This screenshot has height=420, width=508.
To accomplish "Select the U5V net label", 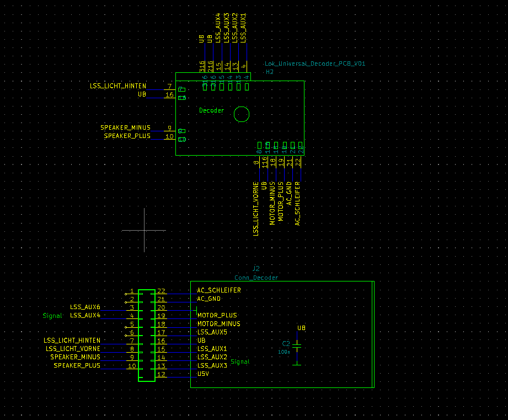I will (x=203, y=374).
